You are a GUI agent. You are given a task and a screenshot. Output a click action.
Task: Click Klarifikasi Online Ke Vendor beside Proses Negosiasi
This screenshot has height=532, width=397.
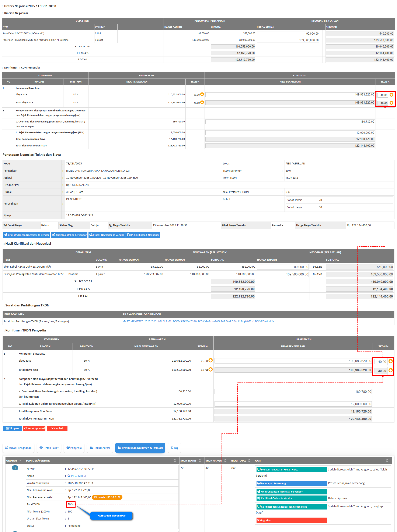pyautogui.click(x=69, y=235)
